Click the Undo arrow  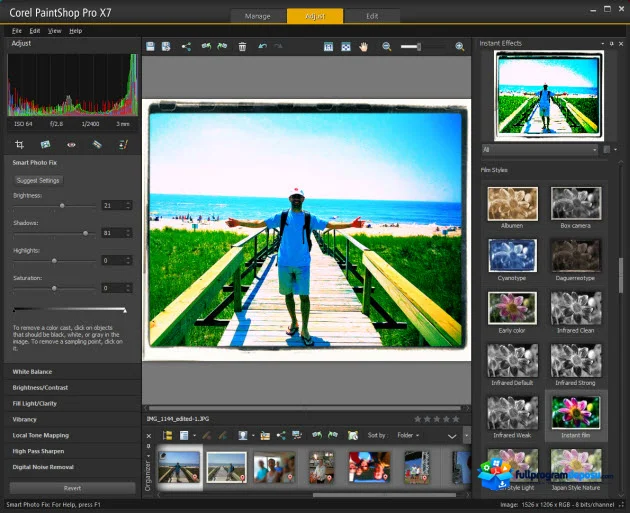tap(262, 47)
